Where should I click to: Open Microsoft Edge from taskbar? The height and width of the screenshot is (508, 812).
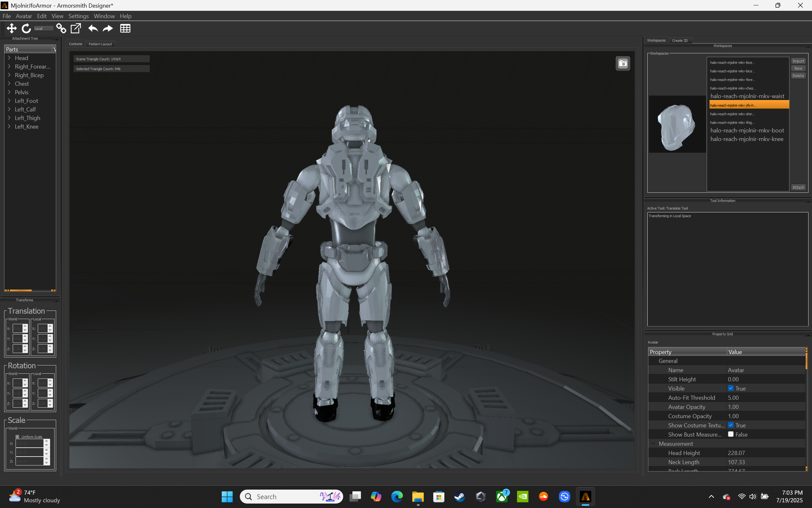(x=397, y=497)
